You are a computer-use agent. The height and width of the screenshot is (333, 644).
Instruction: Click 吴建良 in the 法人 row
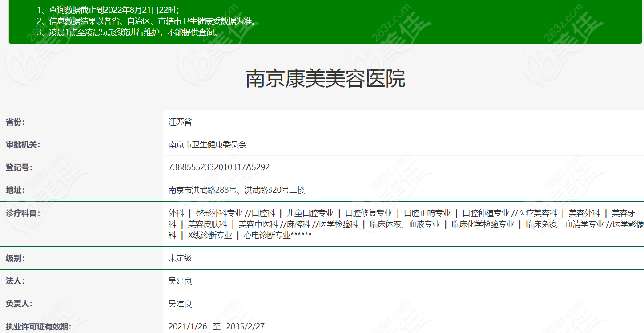(x=180, y=281)
